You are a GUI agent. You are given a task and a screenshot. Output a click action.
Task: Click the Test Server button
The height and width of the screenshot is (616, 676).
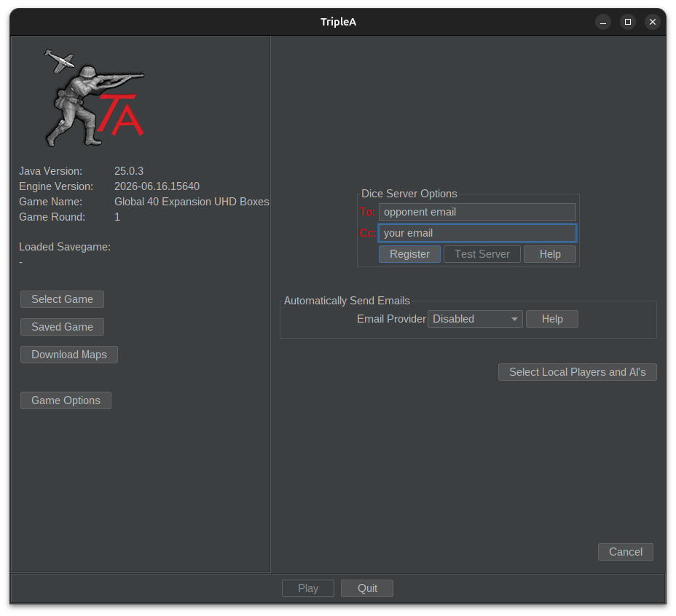click(x=482, y=254)
